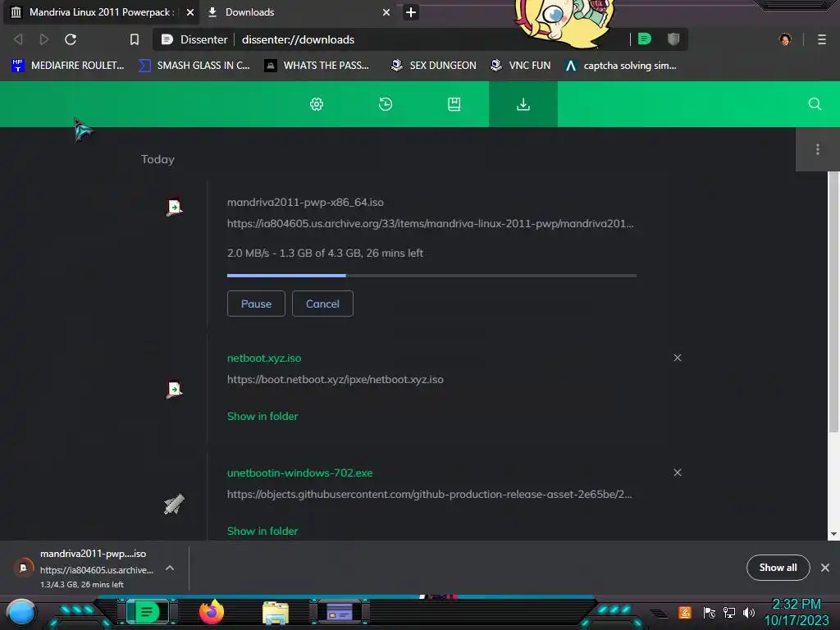Open the unetbootin-windows-702.exe link
The width and height of the screenshot is (840, 630).
(x=300, y=473)
